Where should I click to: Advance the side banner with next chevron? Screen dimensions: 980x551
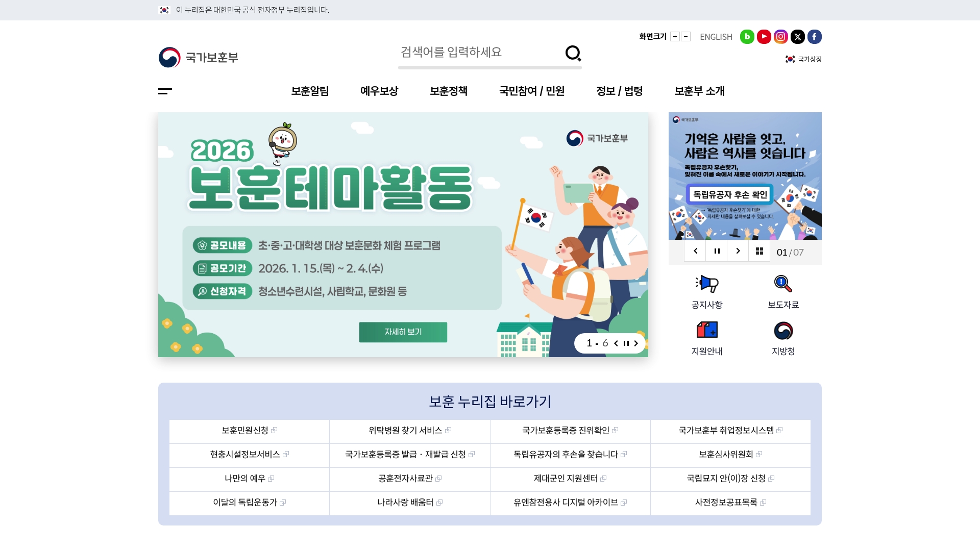click(x=738, y=251)
